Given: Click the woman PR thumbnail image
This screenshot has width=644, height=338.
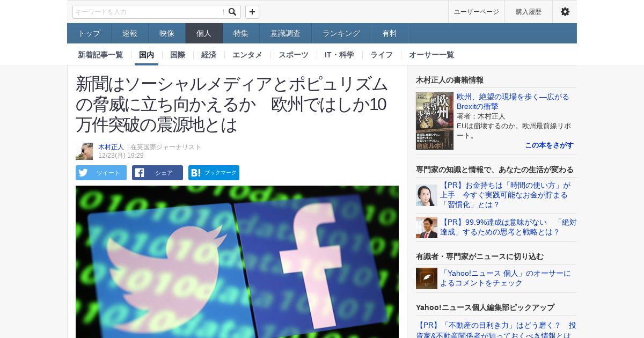Looking at the screenshot, I should 427,195.
